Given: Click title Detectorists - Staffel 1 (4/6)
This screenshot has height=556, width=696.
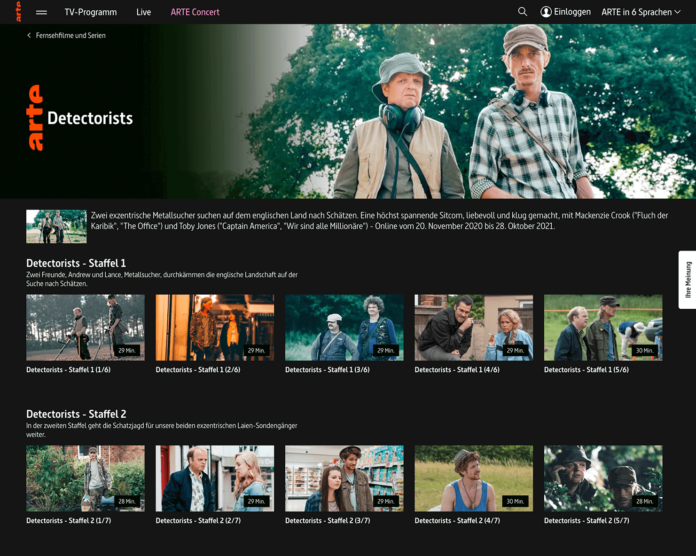Looking at the screenshot, I should click(457, 370).
